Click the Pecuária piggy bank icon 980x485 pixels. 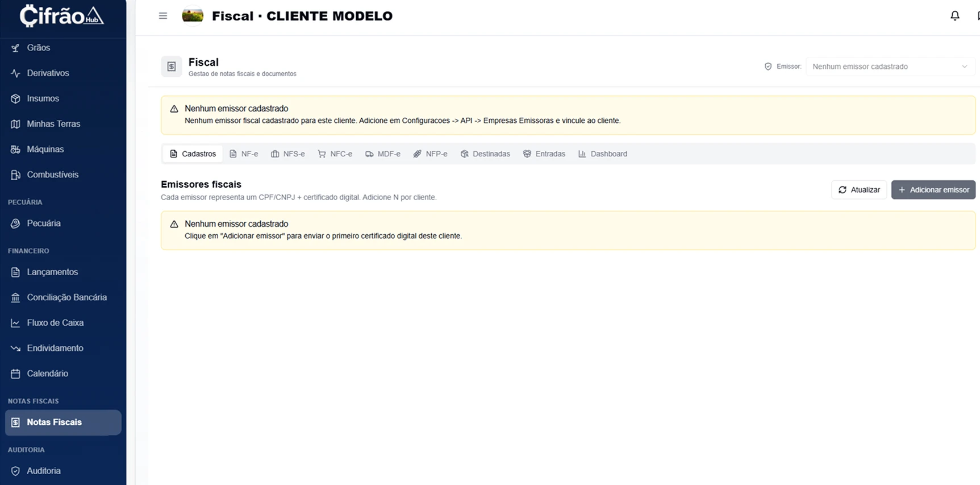[x=15, y=223]
